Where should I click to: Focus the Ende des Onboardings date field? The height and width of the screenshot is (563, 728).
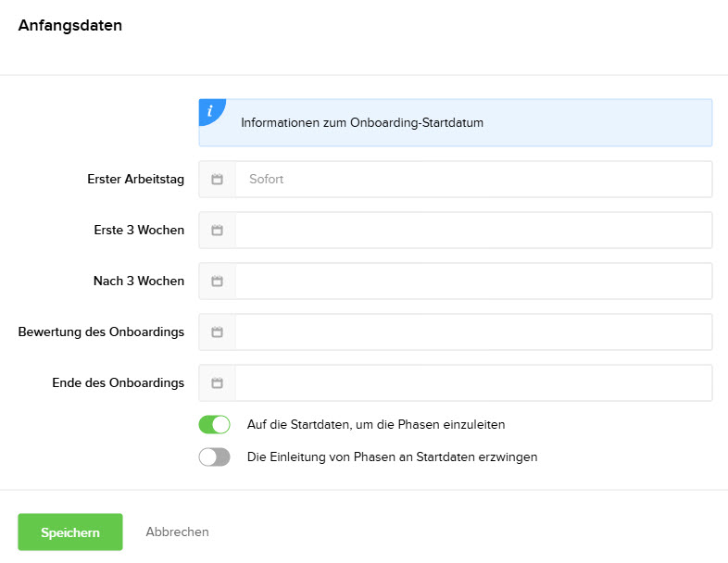[x=473, y=383]
